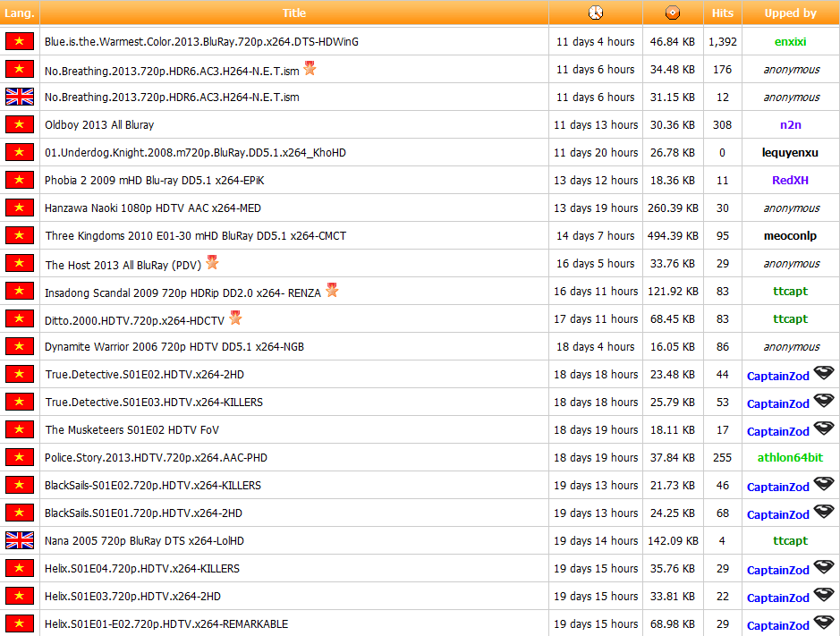Select the 494.39 KB size cell
The height and width of the screenshot is (636, 840).
pyautogui.click(x=673, y=236)
